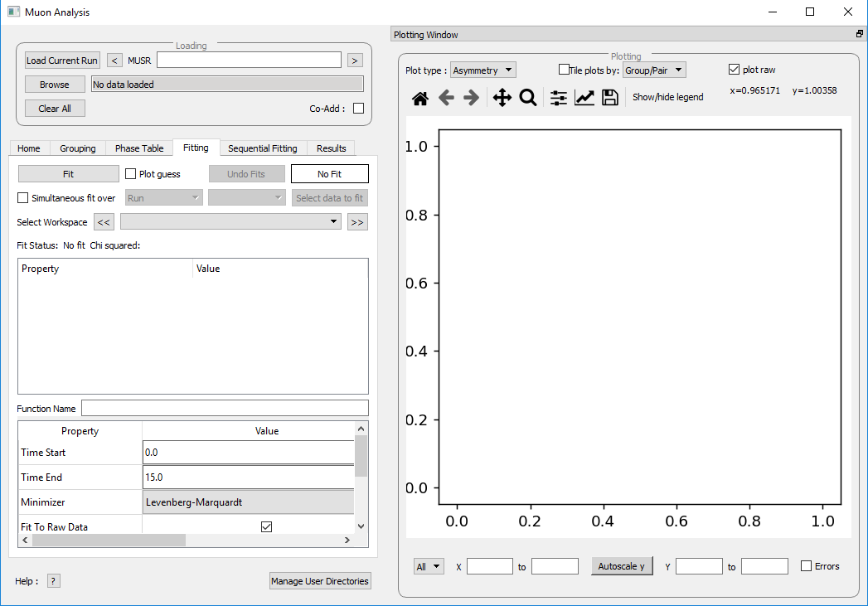Switch to the Grouping tab
868x606 pixels.
[x=77, y=148]
